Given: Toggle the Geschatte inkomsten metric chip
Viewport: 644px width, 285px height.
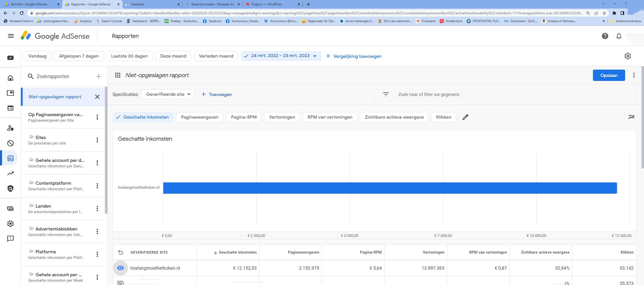Looking at the screenshot, I should click(143, 117).
